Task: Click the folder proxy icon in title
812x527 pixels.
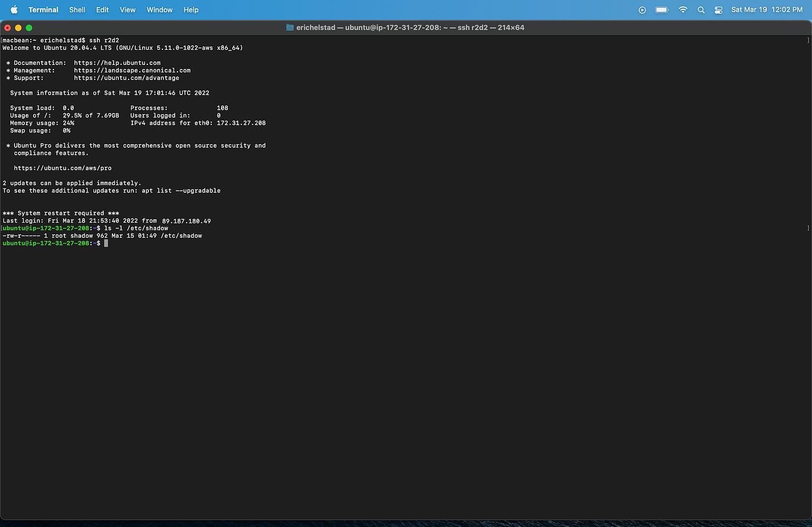Action: 290,27
